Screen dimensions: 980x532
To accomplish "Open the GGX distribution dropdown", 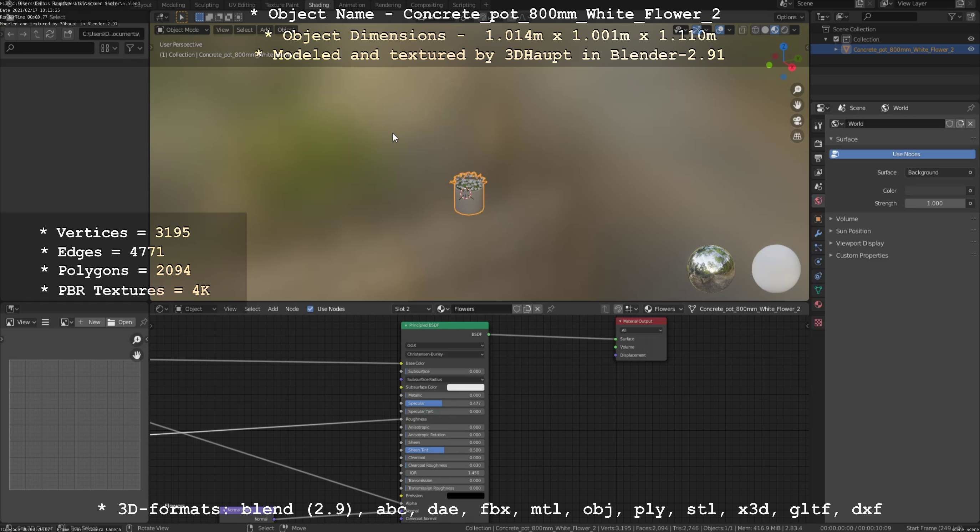I will point(444,345).
